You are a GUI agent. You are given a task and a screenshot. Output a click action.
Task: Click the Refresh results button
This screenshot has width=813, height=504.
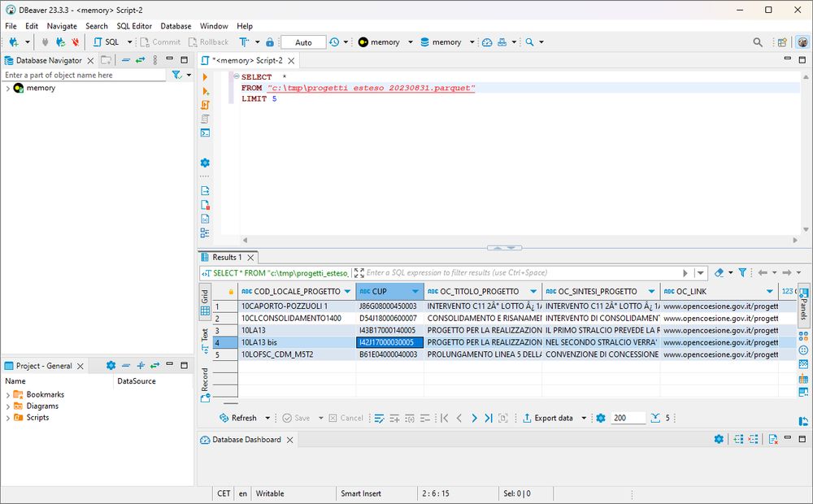238,418
